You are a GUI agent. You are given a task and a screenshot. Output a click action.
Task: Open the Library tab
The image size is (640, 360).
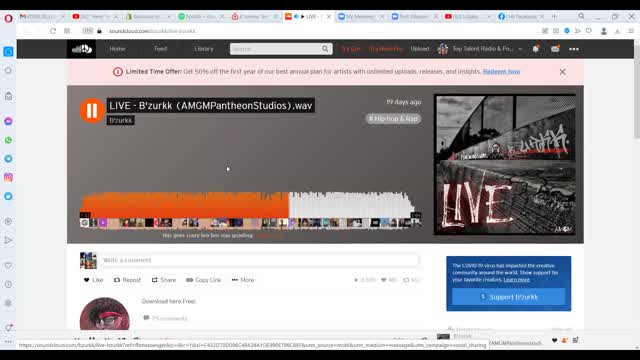204,49
